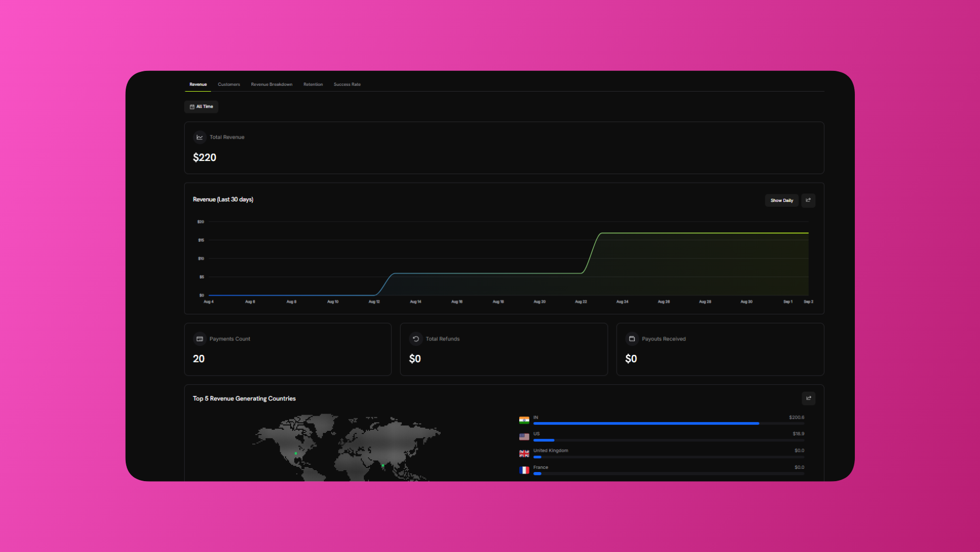Screen dimensions: 980x552
Task: Click the export icon beside Show Daily
Action: 808,200
